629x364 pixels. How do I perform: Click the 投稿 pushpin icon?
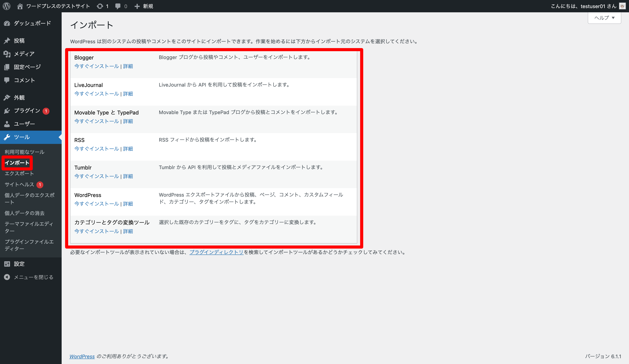tap(7, 41)
